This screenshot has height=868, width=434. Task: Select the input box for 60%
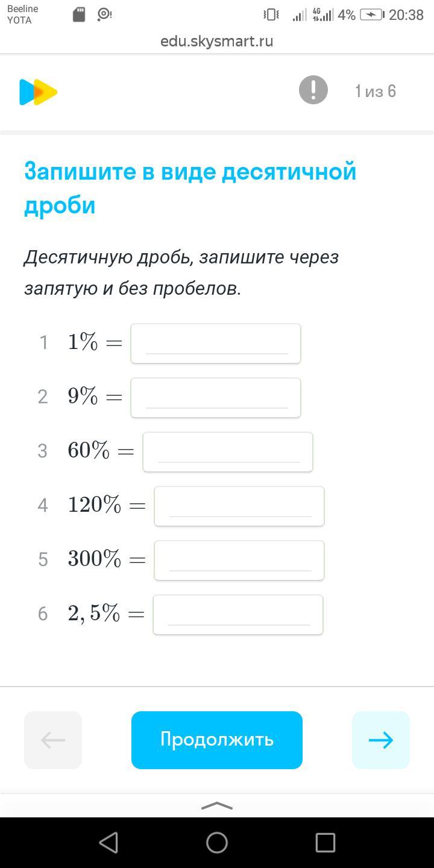tap(228, 452)
